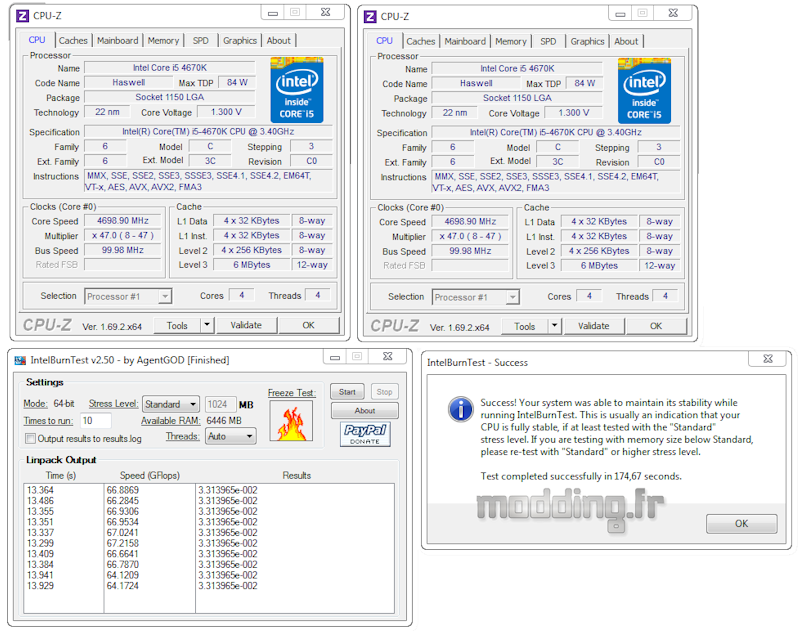This screenshot has width=800, height=631.
Task: Close the right CPU-Z window
Action: coord(673,14)
